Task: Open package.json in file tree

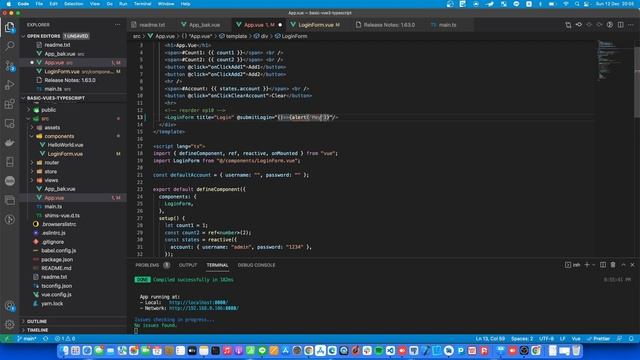Action: click(57, 260)
